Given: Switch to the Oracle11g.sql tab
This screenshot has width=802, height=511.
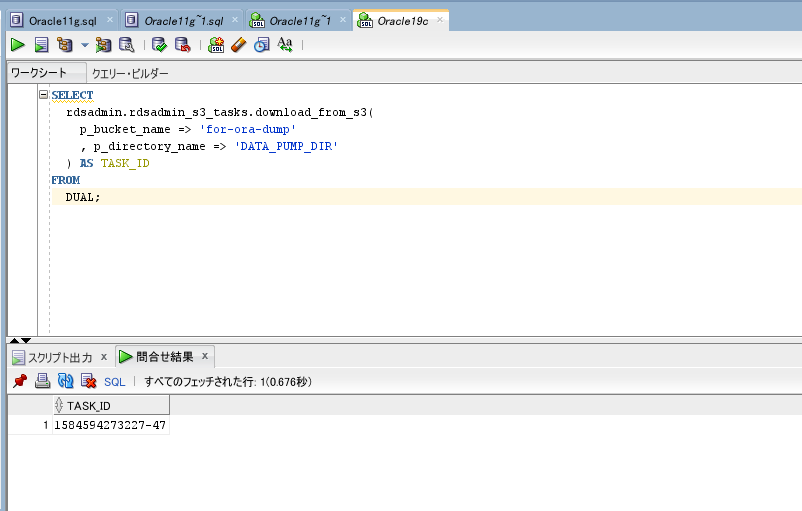Looking at the screenshot, I should click(x=62, y=21).
